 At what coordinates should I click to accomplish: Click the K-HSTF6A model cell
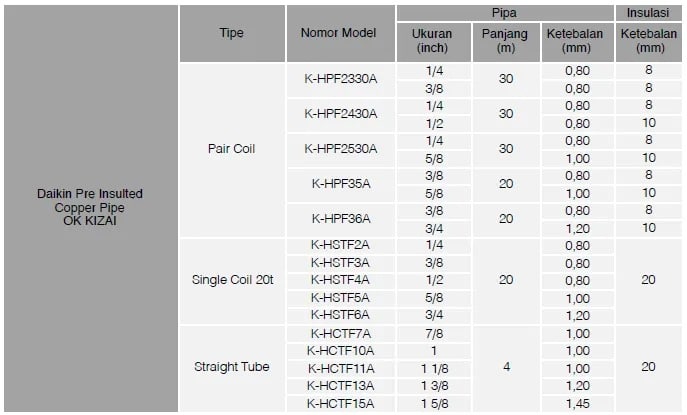(340, 314)
